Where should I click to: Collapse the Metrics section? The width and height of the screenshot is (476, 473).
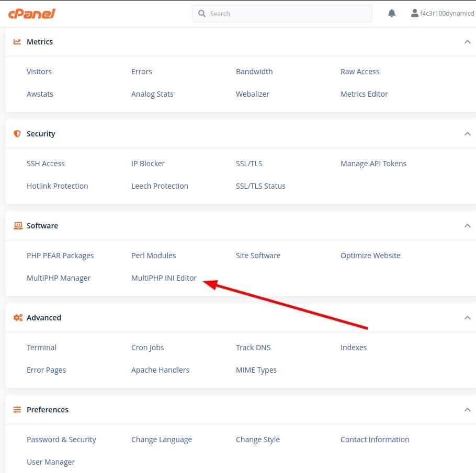coord(467,42)
